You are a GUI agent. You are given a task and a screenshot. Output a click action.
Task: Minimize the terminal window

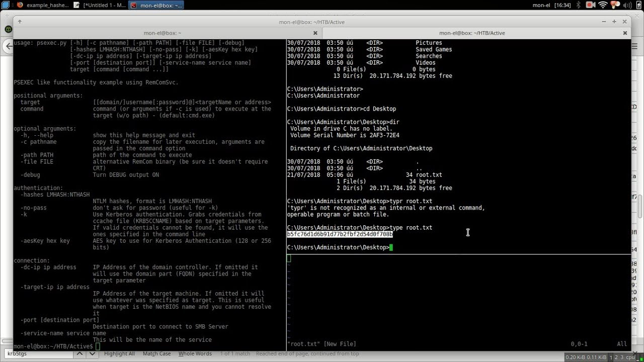point(604,22)
